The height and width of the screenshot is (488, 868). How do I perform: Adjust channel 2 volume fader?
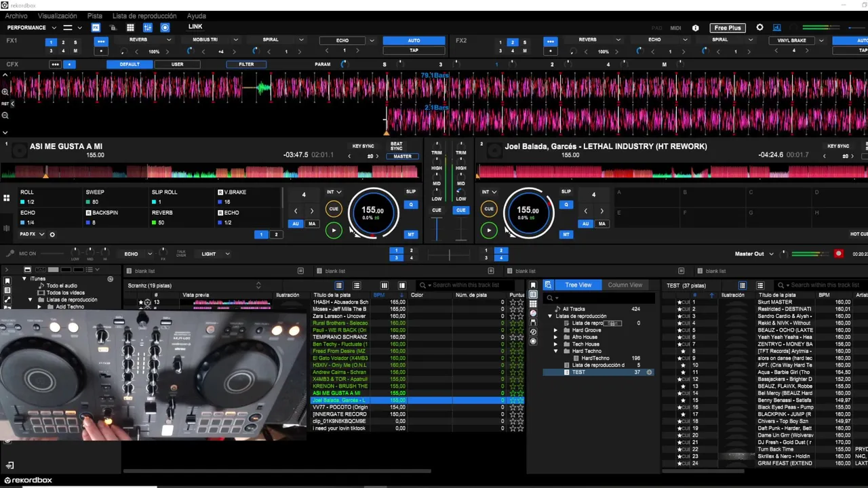point(461,228)
